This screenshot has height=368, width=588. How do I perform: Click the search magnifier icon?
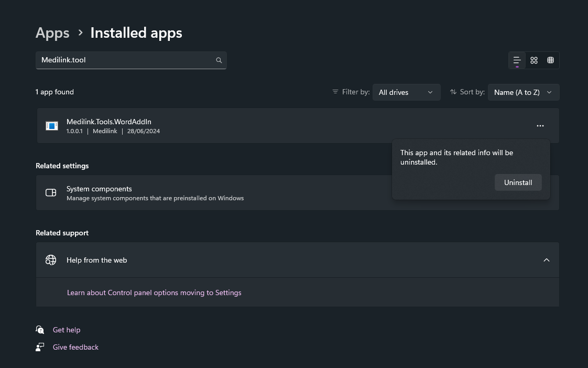tap(219, 60)
